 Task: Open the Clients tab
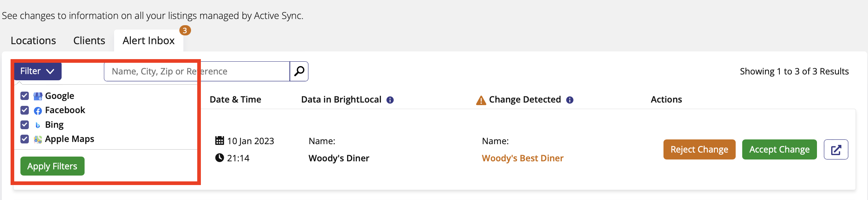89,41
